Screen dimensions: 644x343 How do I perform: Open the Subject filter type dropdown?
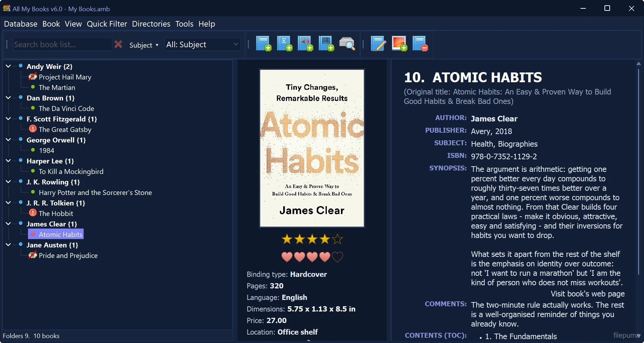pyautogui.click(x=144, y=45)
